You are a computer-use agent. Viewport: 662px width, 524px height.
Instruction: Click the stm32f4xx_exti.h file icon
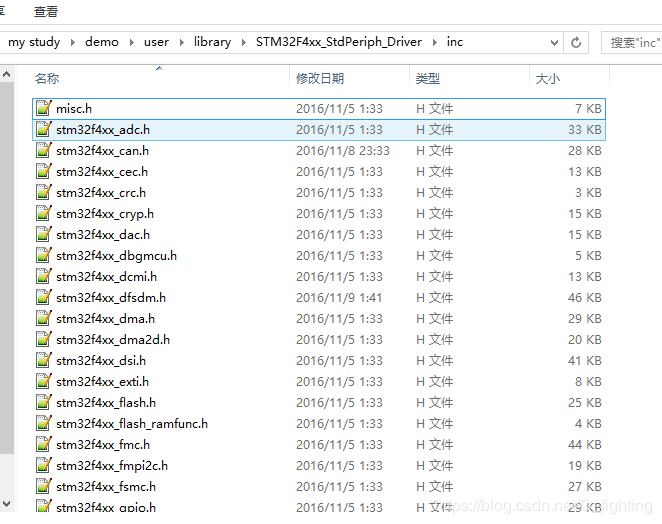point(43,382)
